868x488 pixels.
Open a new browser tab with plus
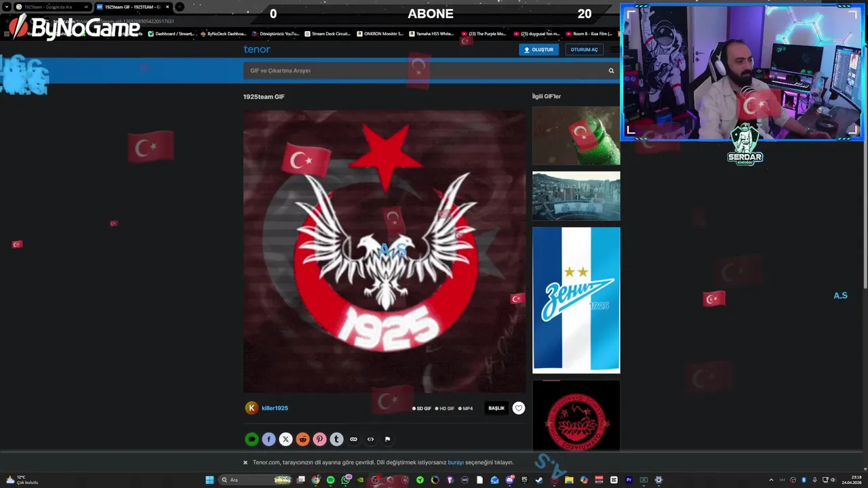[x=180, y=7]
